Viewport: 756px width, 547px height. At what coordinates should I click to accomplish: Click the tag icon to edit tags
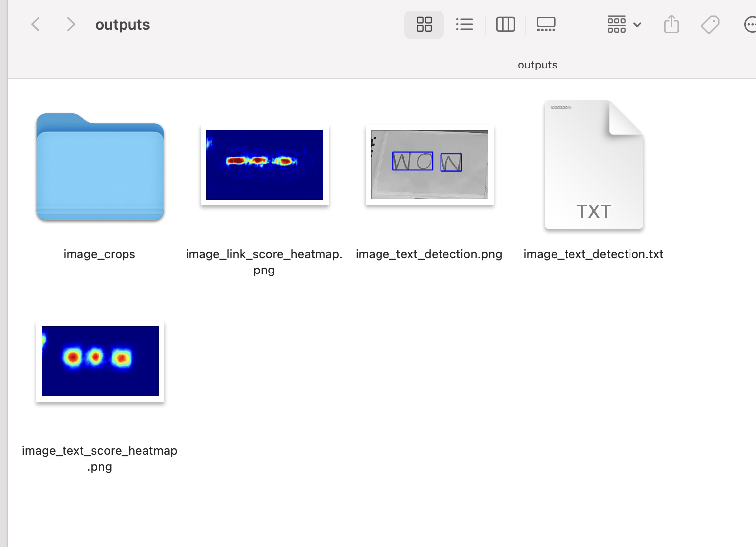710,24
